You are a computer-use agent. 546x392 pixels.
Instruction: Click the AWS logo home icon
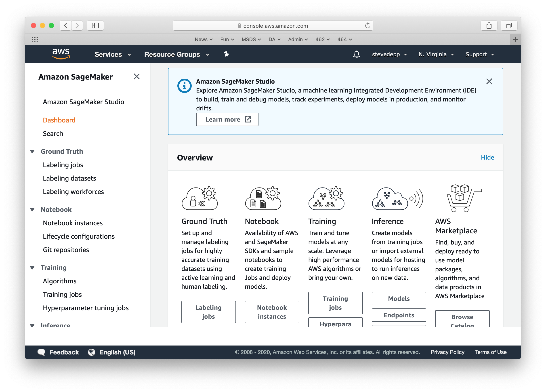(x=61, y=54)
